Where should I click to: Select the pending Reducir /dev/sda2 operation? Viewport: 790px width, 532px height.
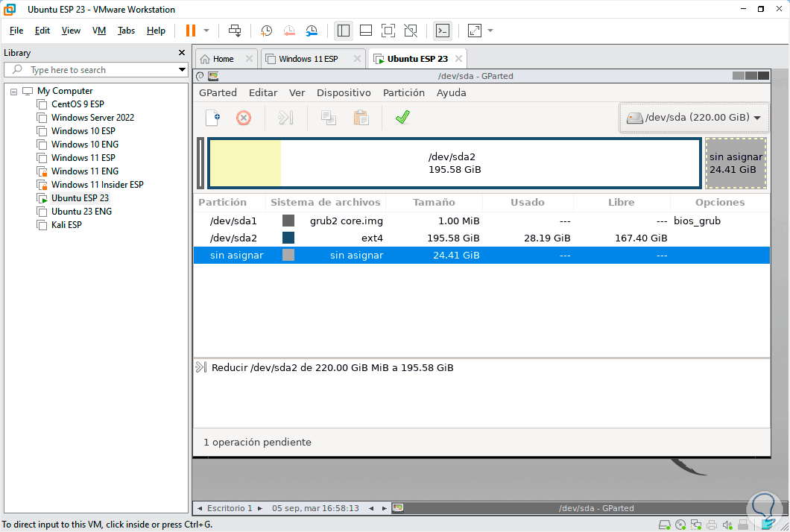click(x=332, y=368)
